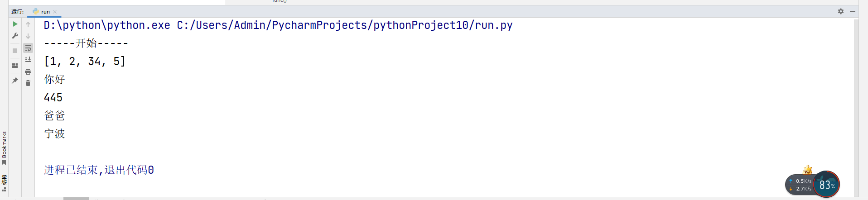Jump down the stack trace arrow

pos(28,36)
